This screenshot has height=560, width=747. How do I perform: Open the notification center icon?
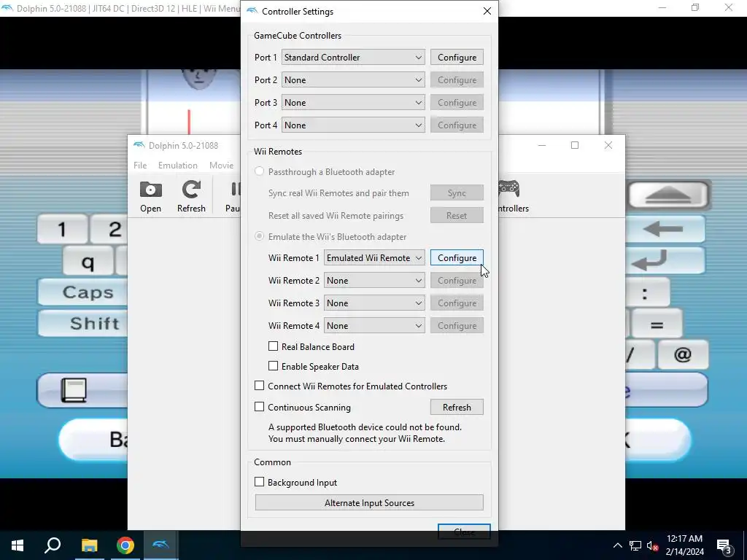724,545
